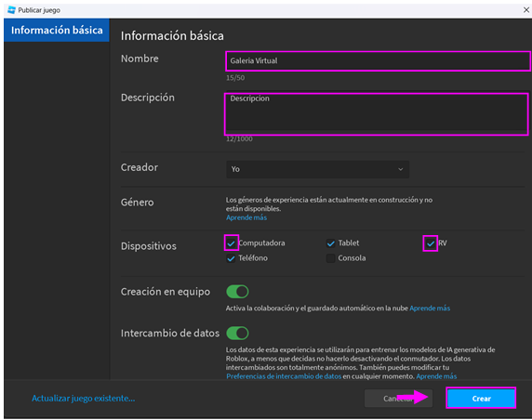The image size is (532, 420).
Task: Click inside the Descripción text area
Action: coord(377,113)
